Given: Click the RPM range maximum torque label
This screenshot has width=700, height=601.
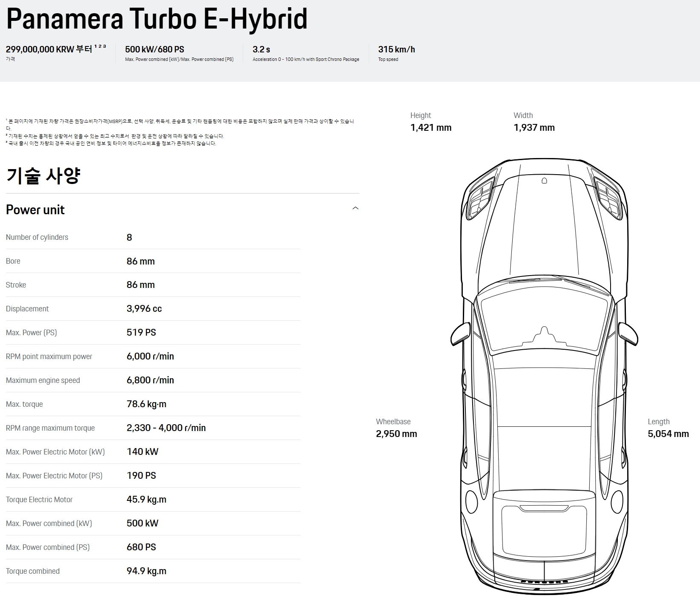Looking at the screenshot, I should 50,428.
